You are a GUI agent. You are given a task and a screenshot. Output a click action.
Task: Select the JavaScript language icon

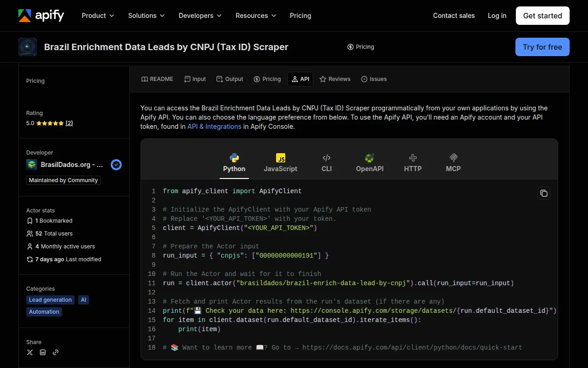coord(281,158)
